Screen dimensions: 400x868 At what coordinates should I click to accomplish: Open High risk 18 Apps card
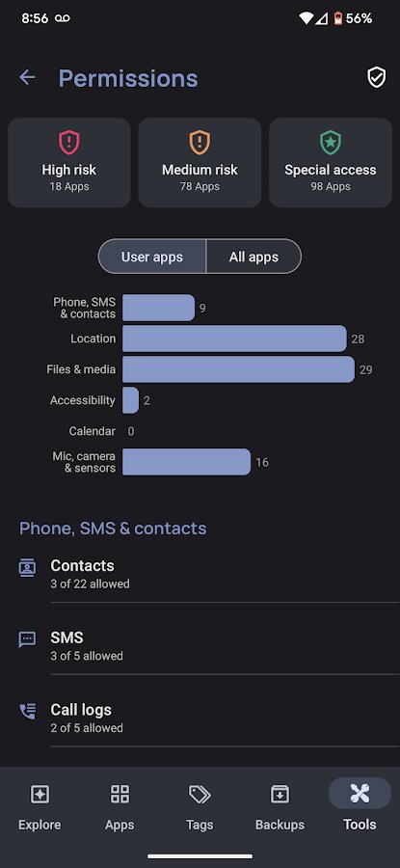coord(69,162)
